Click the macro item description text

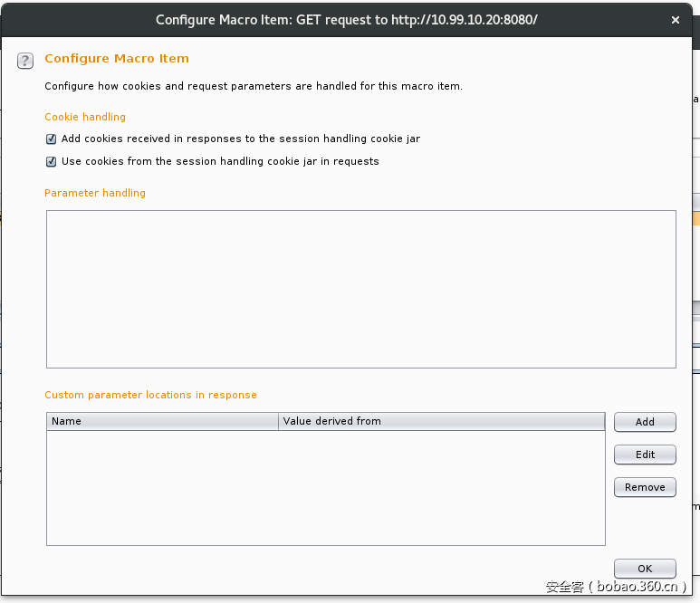(x=254, y=87)
